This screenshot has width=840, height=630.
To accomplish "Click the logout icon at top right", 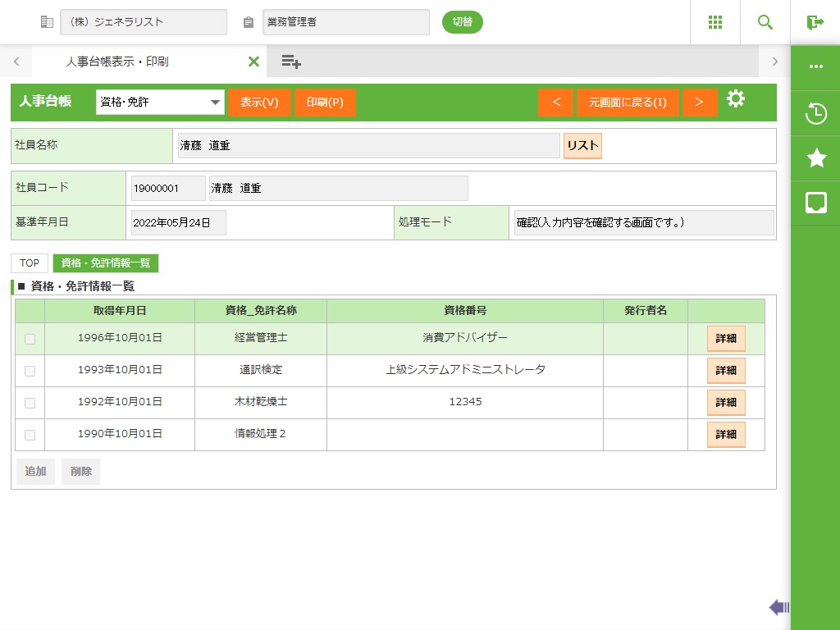I will pos(815,22).
